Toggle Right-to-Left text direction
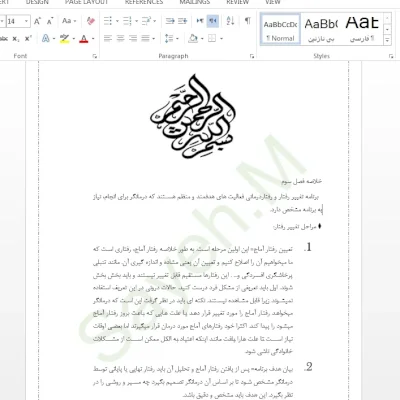This screenshot has height=400, width=400. [213, 21]
